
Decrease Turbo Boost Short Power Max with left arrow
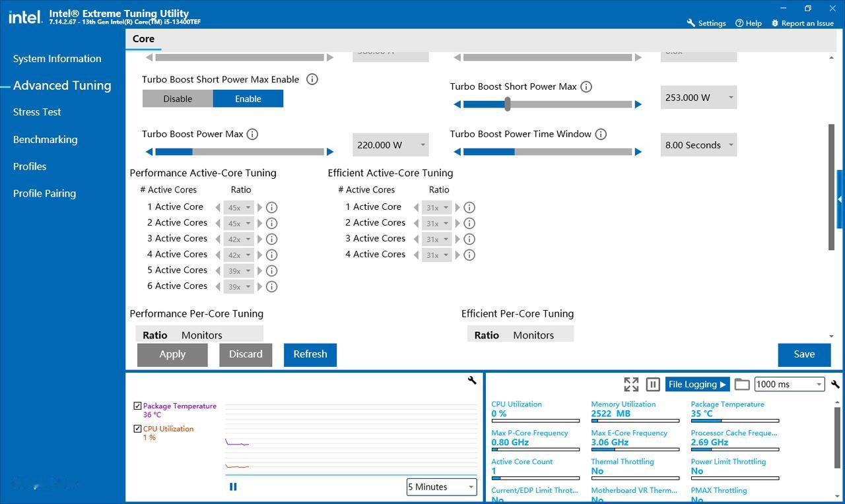coord(457,104)
